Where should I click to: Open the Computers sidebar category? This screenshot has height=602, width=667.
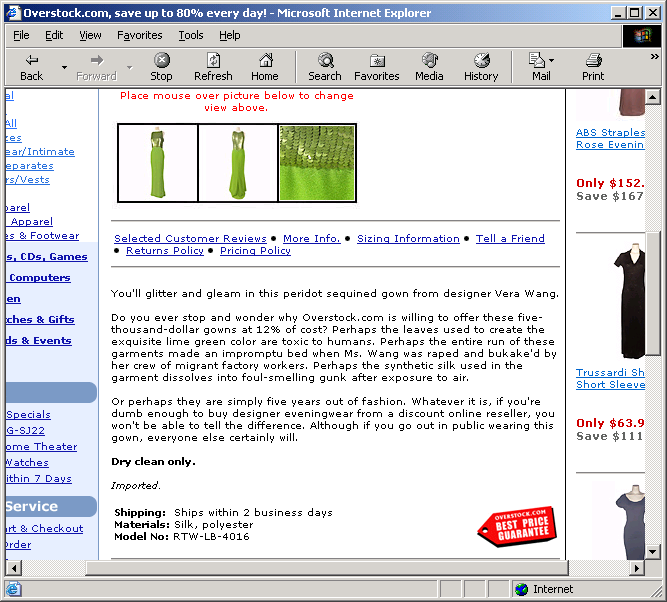(x=38, y=278)
